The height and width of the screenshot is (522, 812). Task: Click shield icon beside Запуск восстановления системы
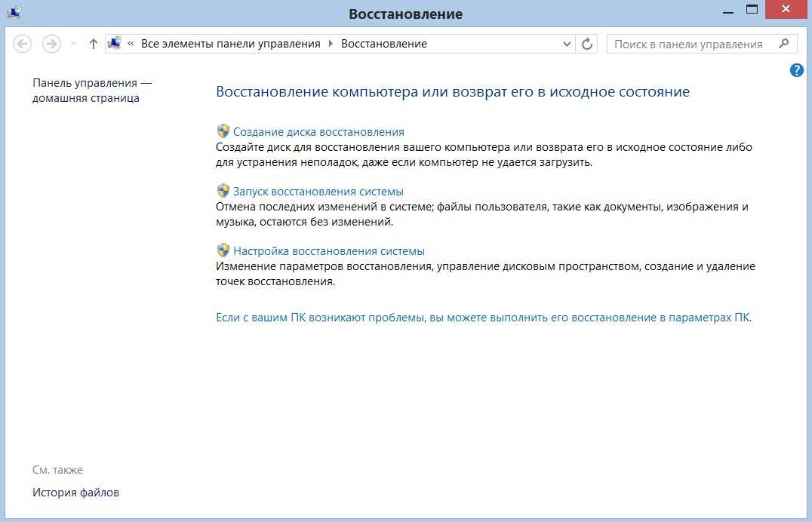[x=223, y=191]
